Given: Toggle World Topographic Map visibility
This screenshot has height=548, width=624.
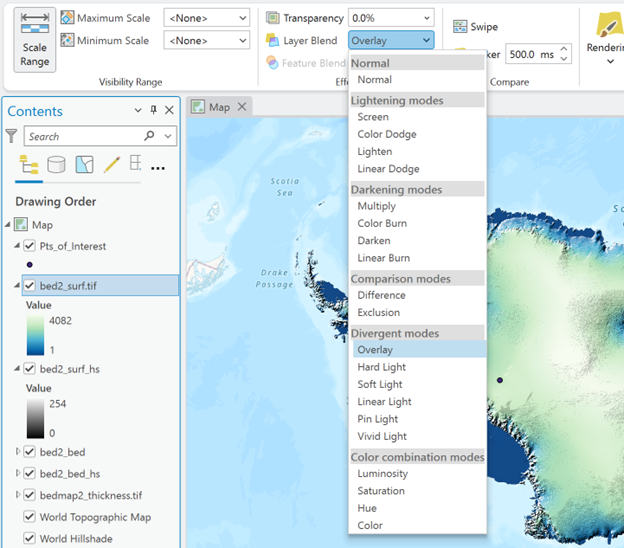Looking at the screenshot, I should [29, 517].
